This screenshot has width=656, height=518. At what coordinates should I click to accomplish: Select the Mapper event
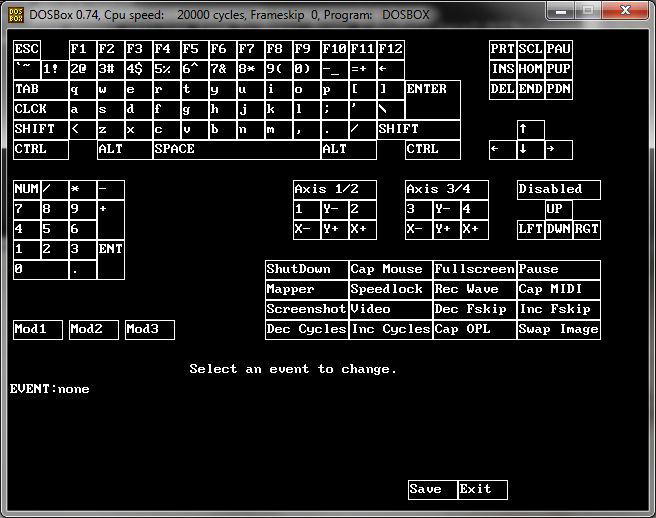(x=307, y=290)
